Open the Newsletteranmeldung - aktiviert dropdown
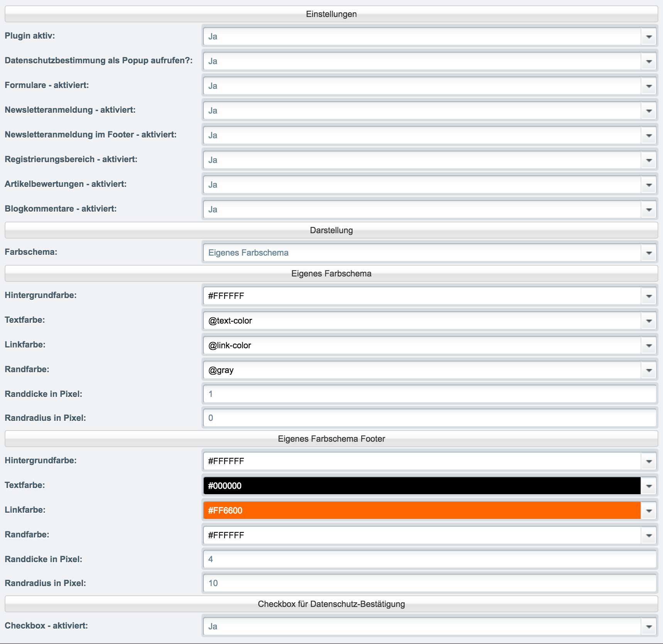The image size is (663, 644). (430, 110)
